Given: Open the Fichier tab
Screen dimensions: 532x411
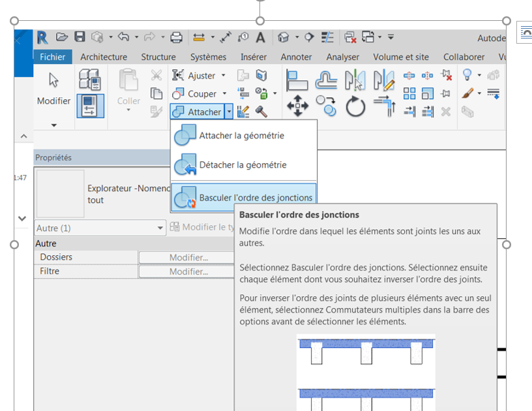Looking at the screenshot, I should (x=52, y=57).
